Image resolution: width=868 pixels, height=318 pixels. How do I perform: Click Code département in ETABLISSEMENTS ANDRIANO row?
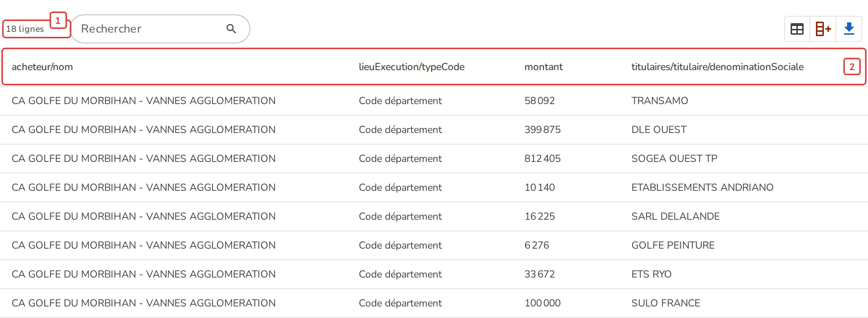pyautogui.click(x=400, y=188)
